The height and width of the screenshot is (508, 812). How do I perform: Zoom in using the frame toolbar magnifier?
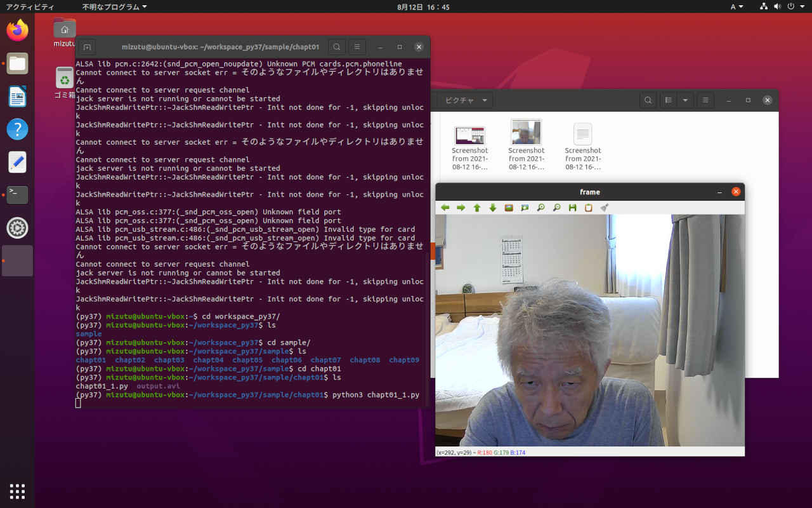click(540, 208)
